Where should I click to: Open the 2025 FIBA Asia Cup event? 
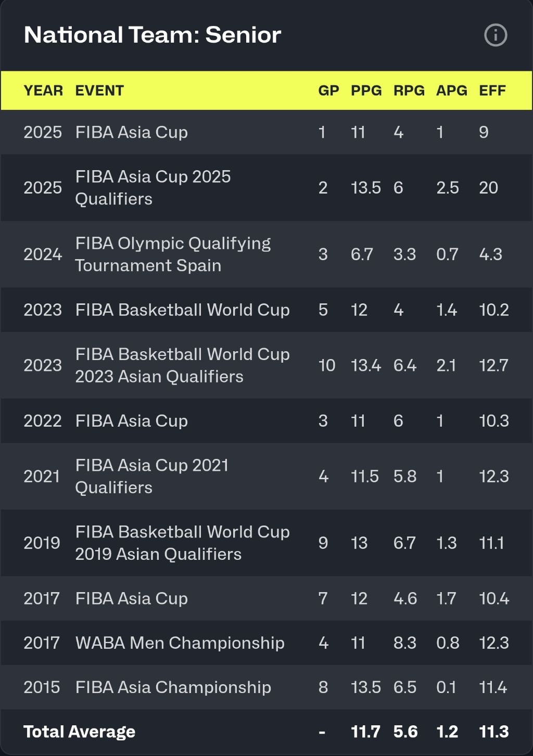pos(131,132)
